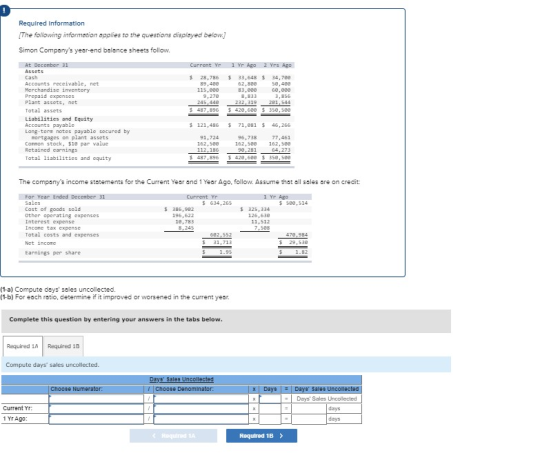Viewport: 560px width, 453px height.
Task: Click the exclamation alert icon
Action: pos(4,11)
